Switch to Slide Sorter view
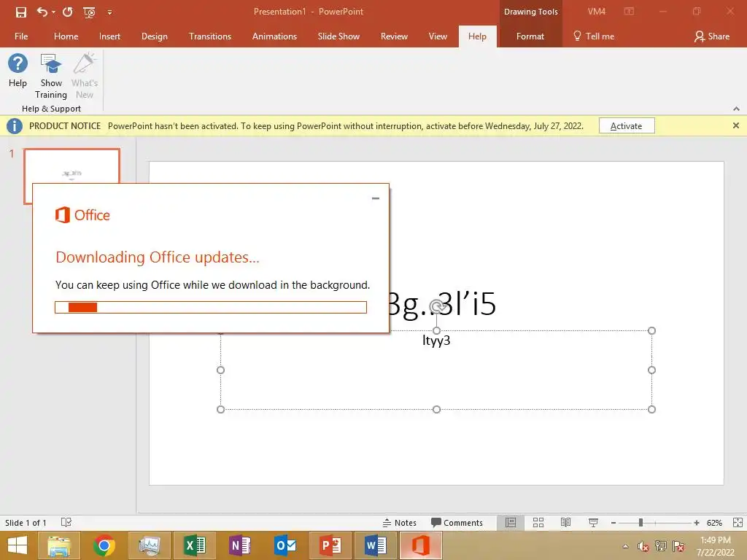 click(538, 522)
